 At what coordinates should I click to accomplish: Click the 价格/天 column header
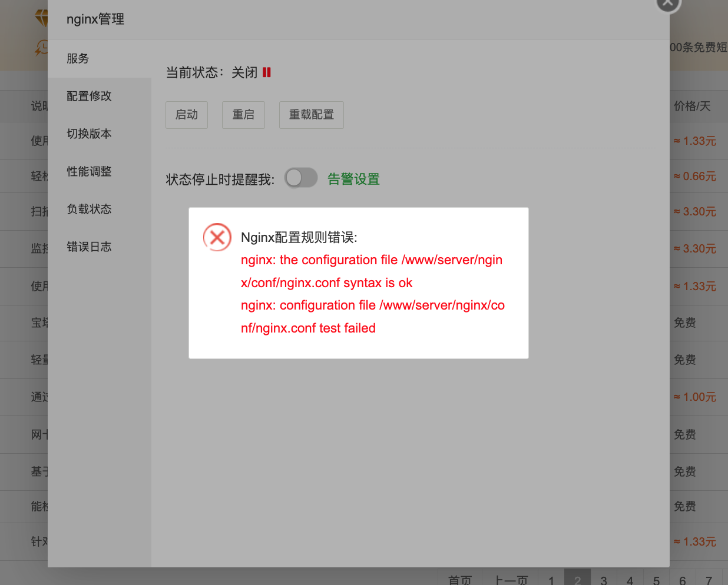[692, 106]
